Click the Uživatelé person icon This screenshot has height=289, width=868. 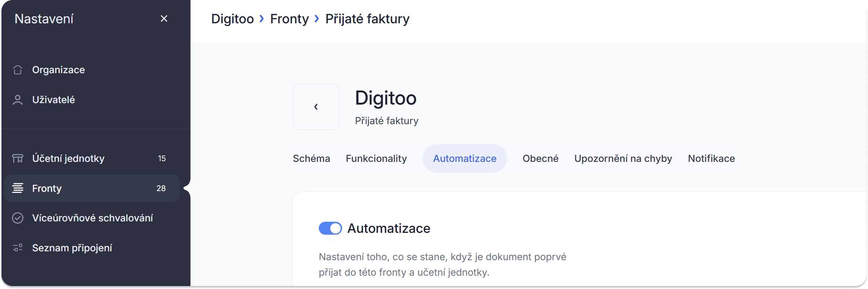17,100
